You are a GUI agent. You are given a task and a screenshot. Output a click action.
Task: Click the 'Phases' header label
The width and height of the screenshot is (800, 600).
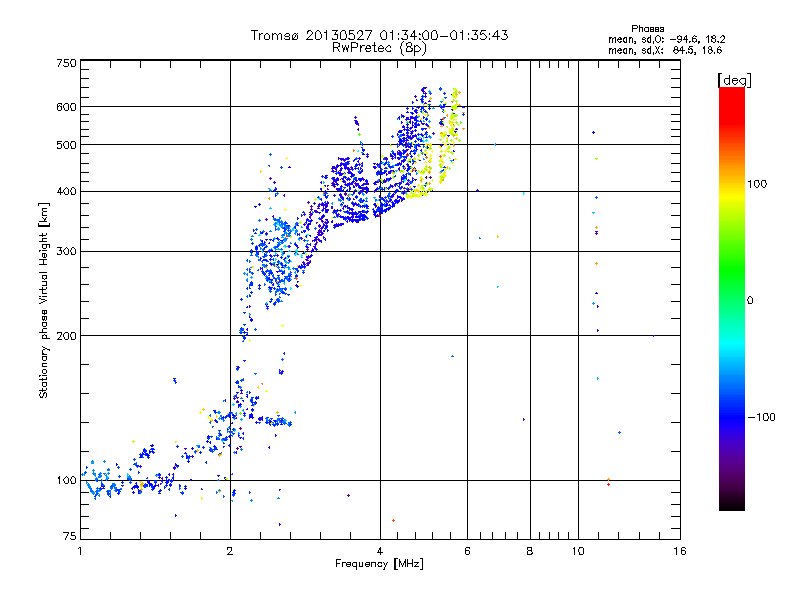coord(647,29)
